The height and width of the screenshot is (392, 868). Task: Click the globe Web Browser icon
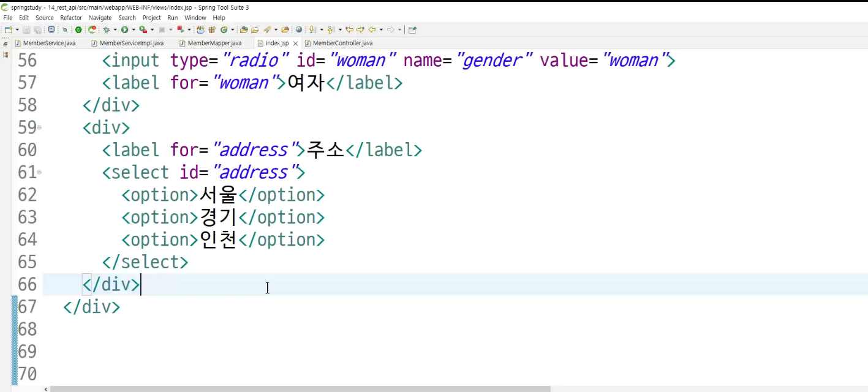coord(299,29)
